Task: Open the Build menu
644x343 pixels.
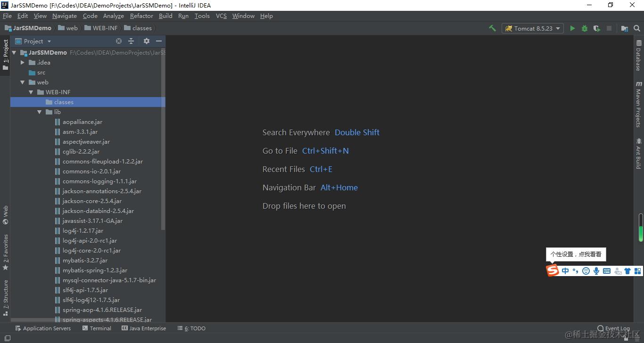Action: 165,16
